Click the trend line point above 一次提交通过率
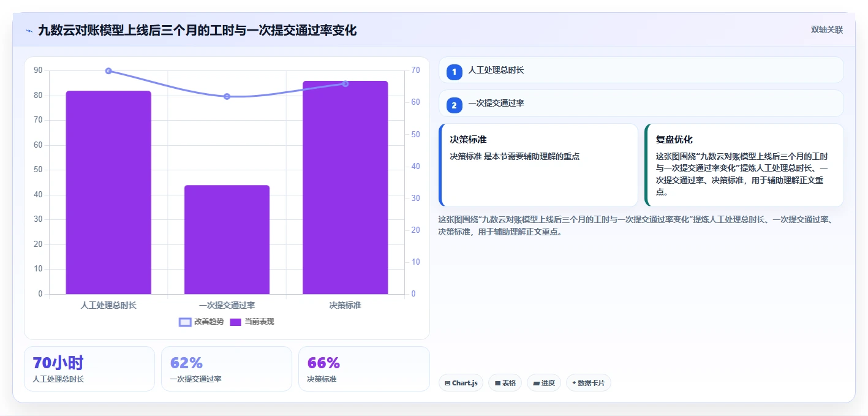This screenshot has width=868, height=416. (227, 97)
